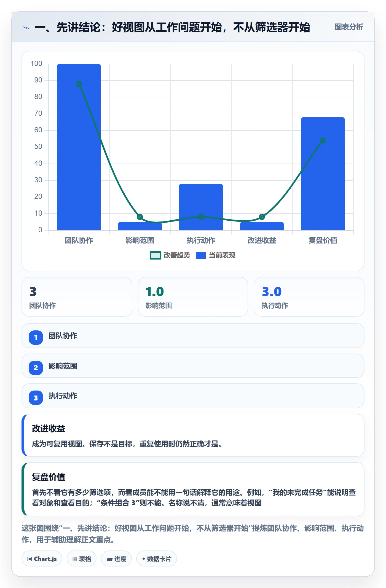The image size is (386, 588).
Task: Click the 团队协作 x-axis label
Action: pos(79,240)
